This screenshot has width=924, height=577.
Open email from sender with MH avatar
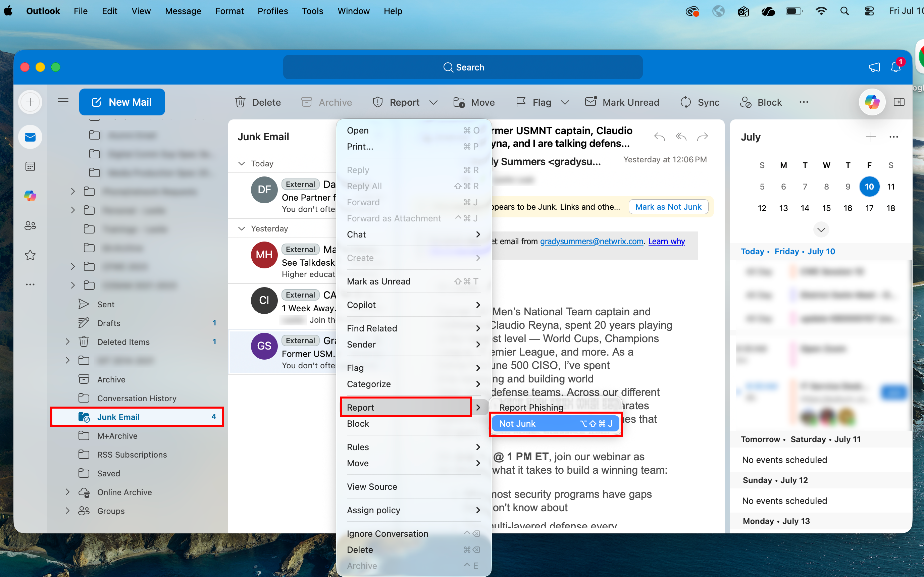tap(283, 261)
